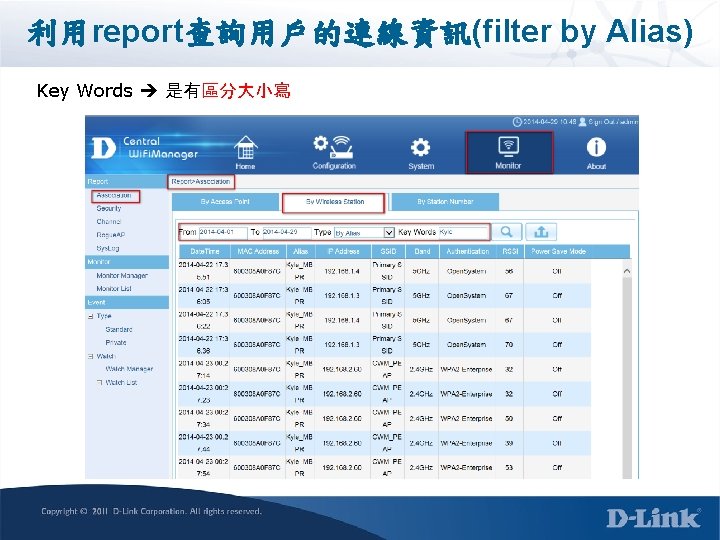720x540 pixels.
Task: Click the To date field
Action: pos(286,232)
